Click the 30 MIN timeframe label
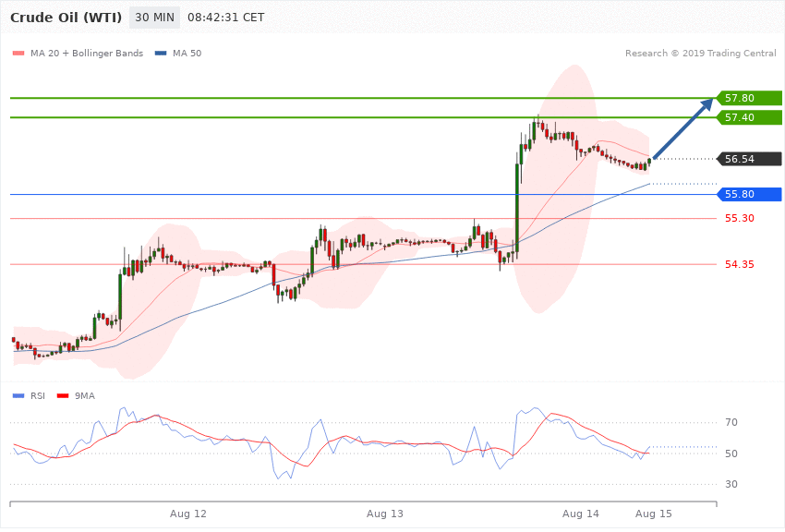The height and width of the screenshot is (532, 785). [x=155, y=18]
